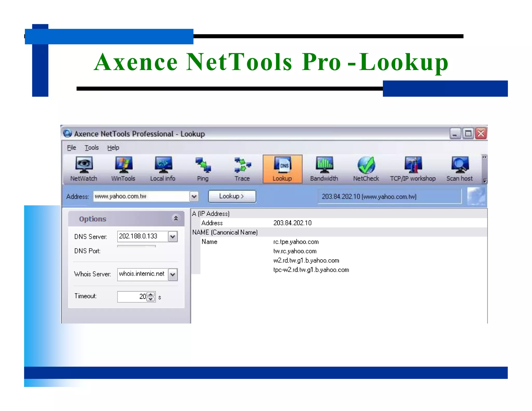The height and width of the screenshot is (411, 532).
Task: Select the A (IP Address) section header
Action: tap(339, 214)
